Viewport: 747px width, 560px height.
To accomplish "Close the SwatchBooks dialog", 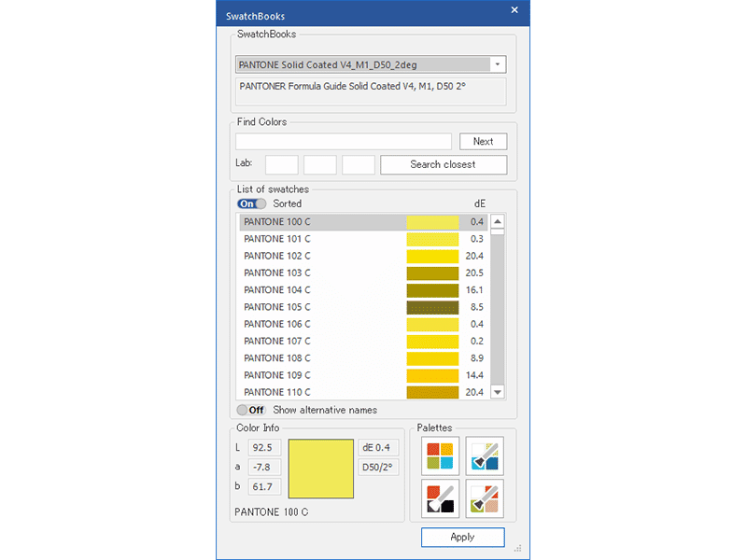I will [x=514, y=10].
